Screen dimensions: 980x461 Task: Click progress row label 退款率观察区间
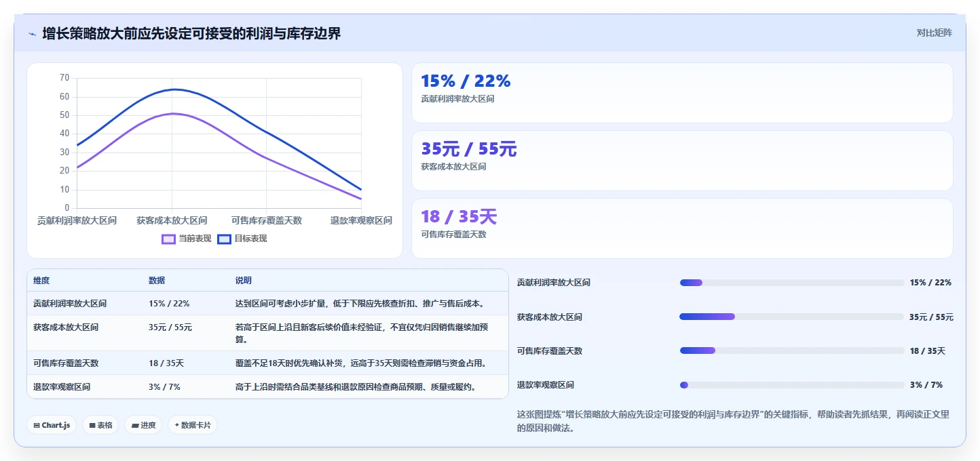546,385
